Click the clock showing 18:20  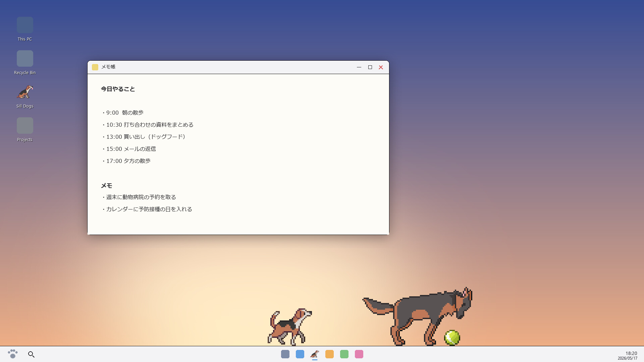[x=631, y=353]
